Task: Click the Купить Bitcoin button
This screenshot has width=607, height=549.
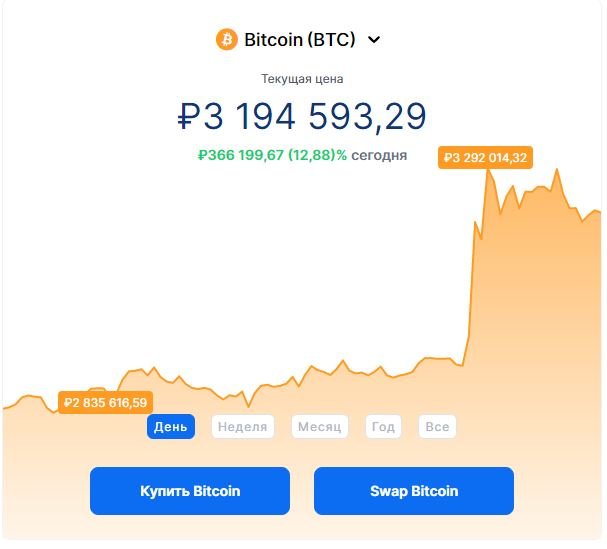Action: point(190,491)
